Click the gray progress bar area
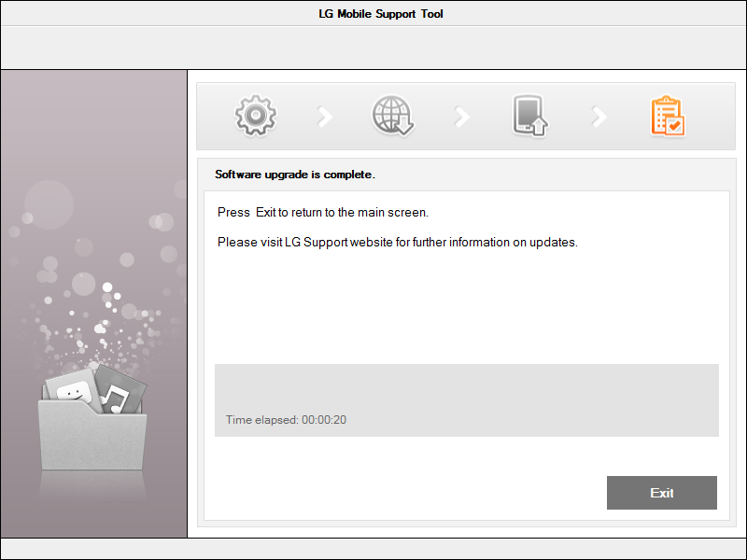The image size is (747, 560). pos(466,387)
